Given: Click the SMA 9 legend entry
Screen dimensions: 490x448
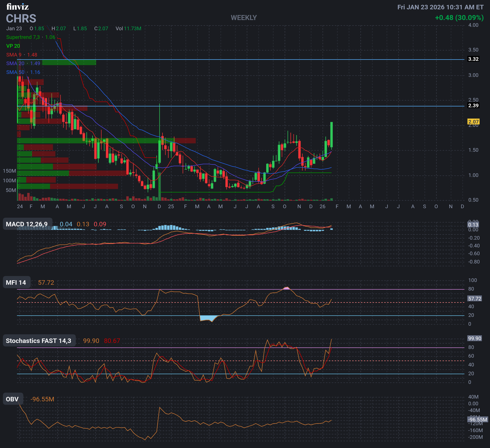Looking at the screenshot, I should (x=14, y=55).
